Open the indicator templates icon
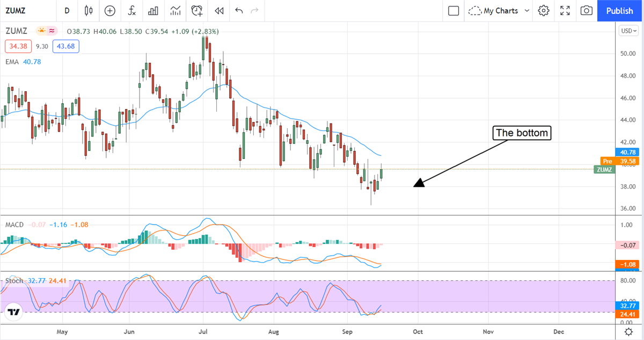Screen dimensions: 644x340 click(175, 10)
